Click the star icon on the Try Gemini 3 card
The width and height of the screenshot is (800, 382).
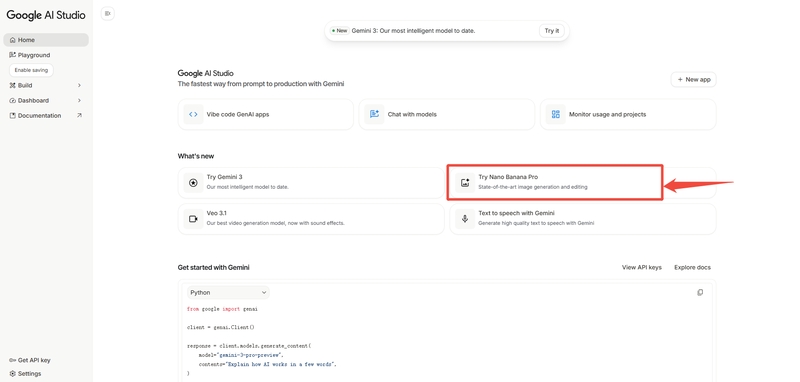(193, 183)
